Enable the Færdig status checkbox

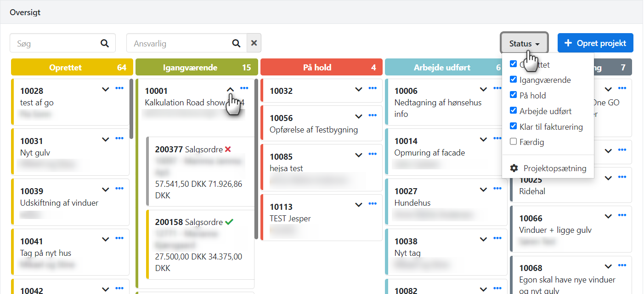tap(514, 142)
